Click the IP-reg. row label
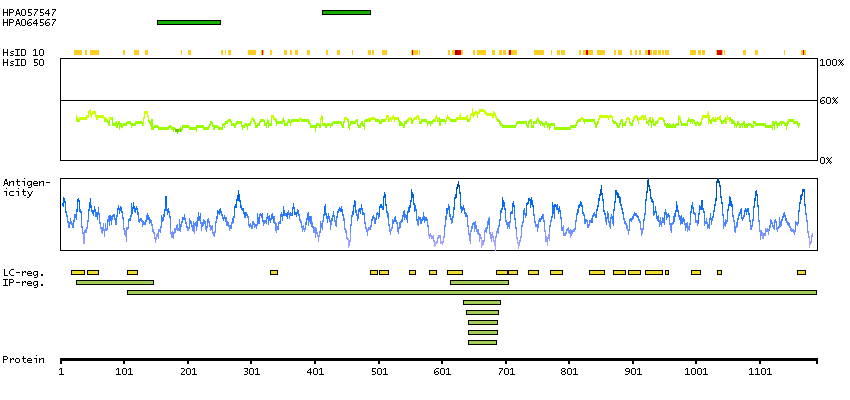 (x=23, y=282)
